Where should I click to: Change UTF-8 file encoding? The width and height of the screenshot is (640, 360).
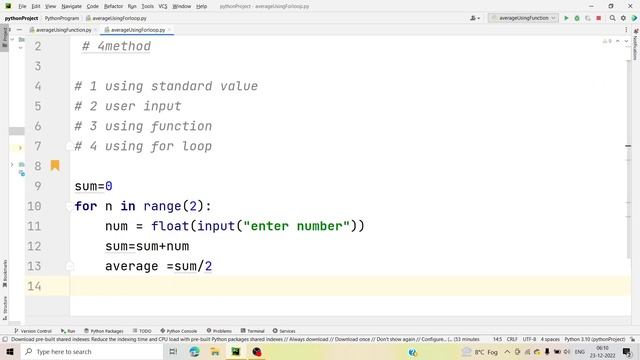pos(529,339)
